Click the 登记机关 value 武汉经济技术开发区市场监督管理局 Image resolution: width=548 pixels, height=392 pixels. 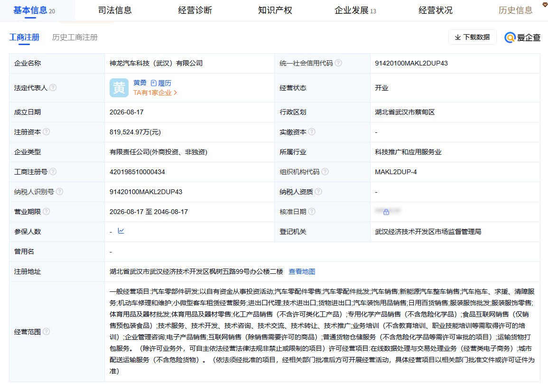tap(428, 232)
